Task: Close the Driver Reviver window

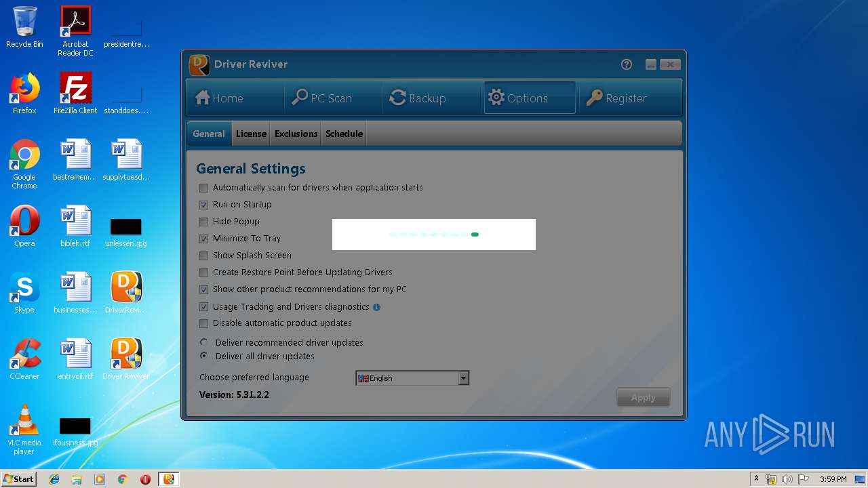Action: click(x=670, y=64)
